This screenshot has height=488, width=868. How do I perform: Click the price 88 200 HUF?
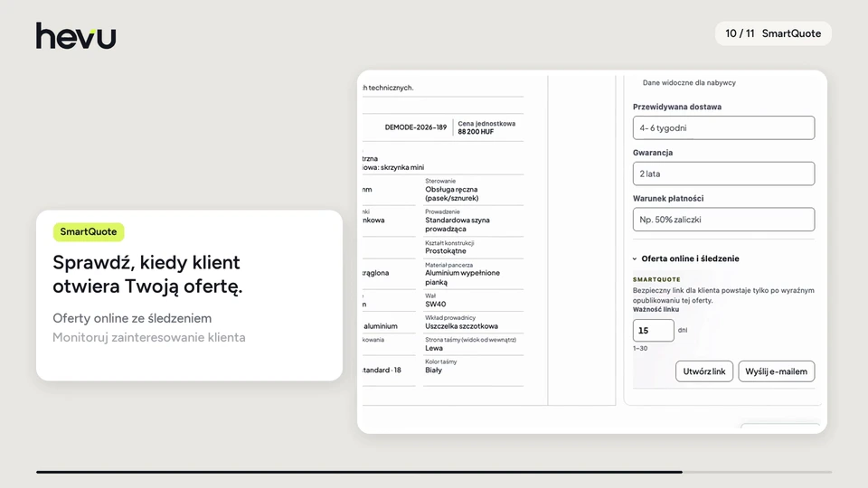(x=476, y=132)
